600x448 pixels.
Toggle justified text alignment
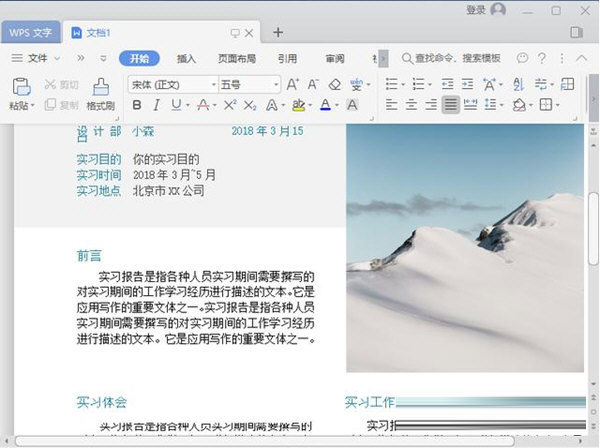(x=451, y=105)
